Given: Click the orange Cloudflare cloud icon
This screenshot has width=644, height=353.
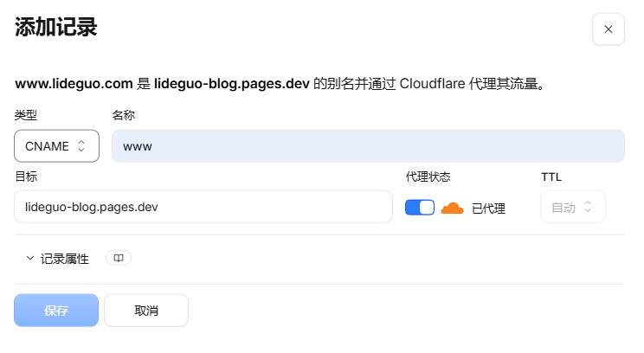Looking at the screenshot, I should (452, 209).
